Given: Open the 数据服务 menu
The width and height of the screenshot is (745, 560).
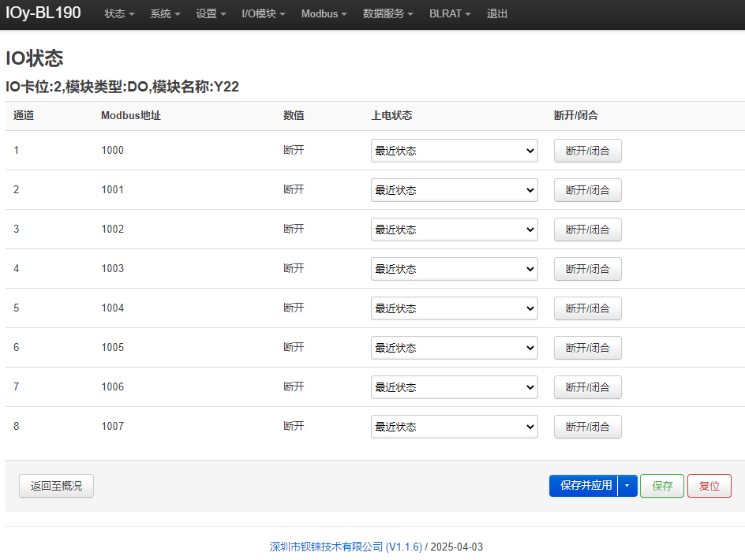Looking at the screenshot, I should click(387, 13).
